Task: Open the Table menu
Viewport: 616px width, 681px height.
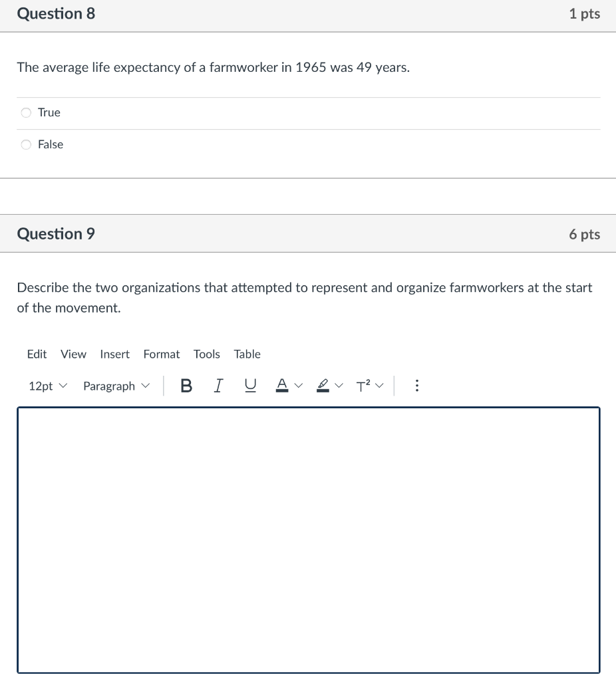Action: click(247, 354)
